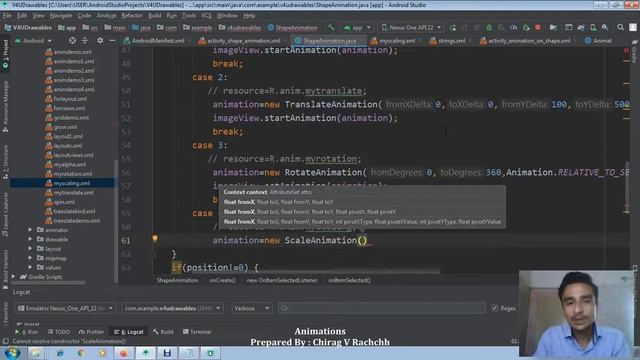Open the Verbose log level dropdown
This screenshot has height=360, width=640.
(x=251, y=308)
